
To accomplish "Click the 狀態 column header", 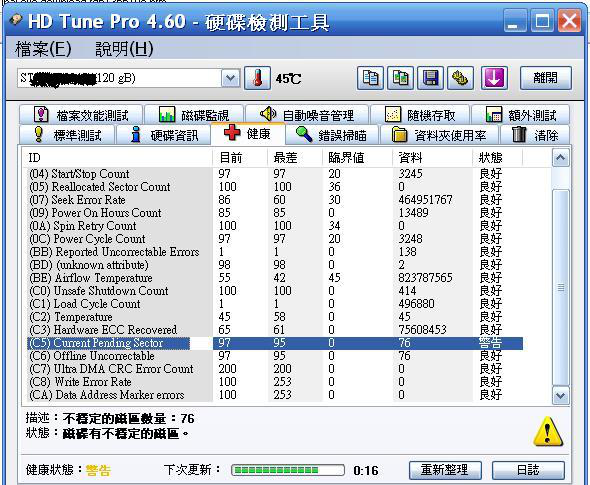I will [497, 158].
